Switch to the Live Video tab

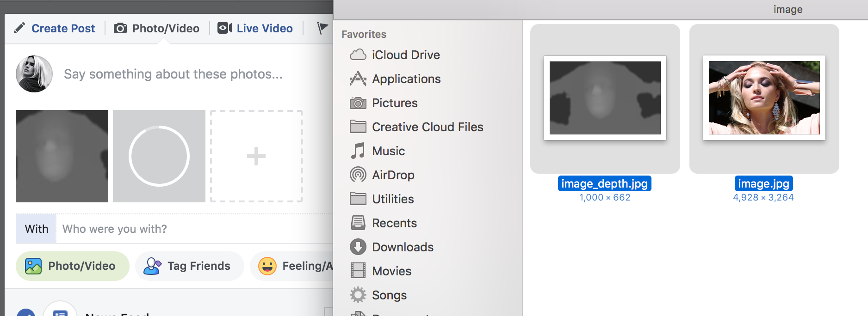click(x=265, y=28)
